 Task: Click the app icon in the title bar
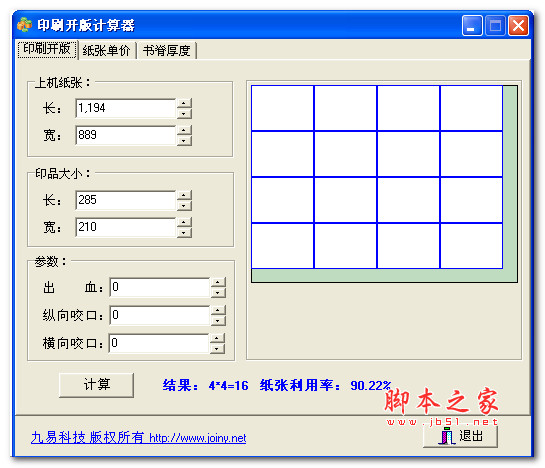pyautogui.click(x=24, y=25)
